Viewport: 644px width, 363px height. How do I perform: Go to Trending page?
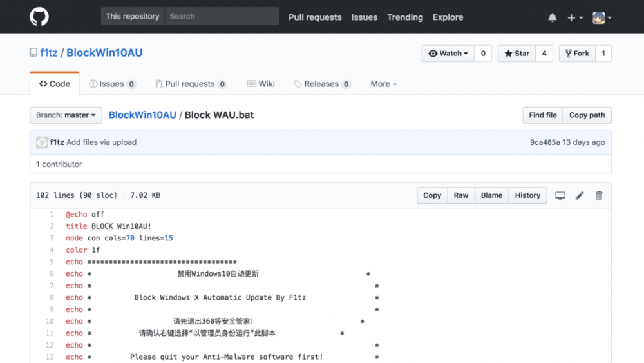point(405,17)
